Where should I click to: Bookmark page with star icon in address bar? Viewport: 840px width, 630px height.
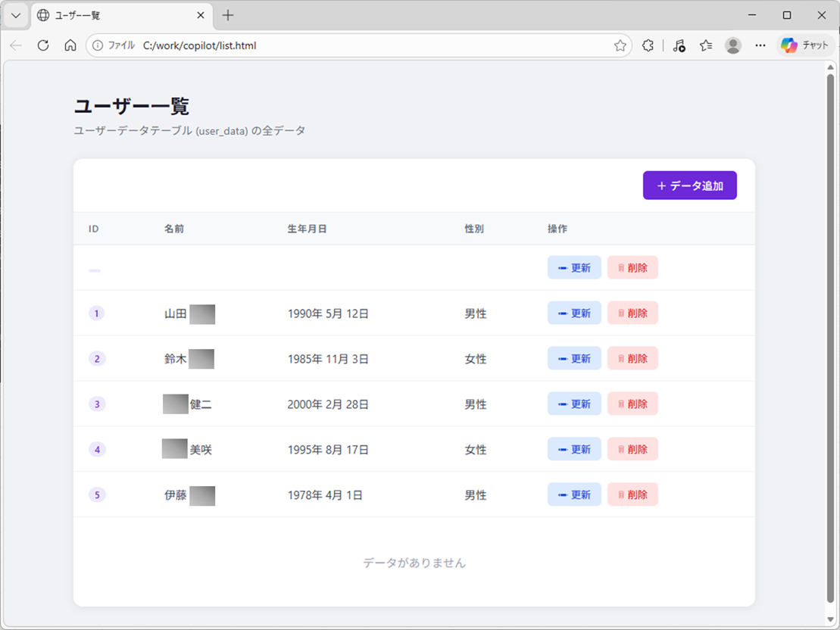point(620,45)
